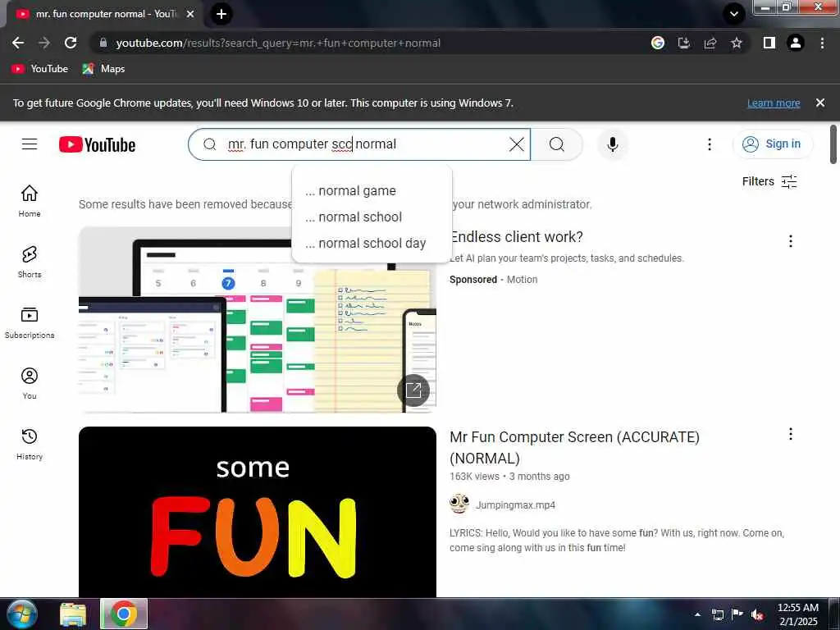Open more options for Mr Fun video
840x630 pixels.
click(x=790, y=434)
